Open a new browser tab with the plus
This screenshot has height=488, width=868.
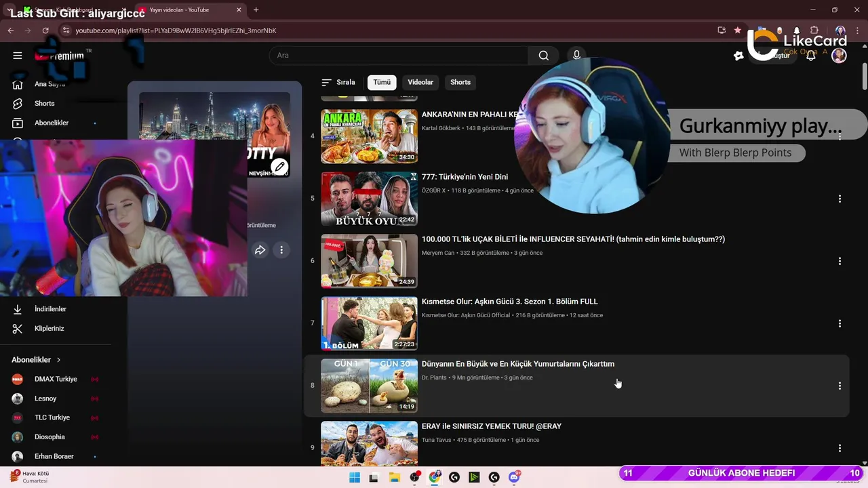pyautogui.click(x=256, y=10)
